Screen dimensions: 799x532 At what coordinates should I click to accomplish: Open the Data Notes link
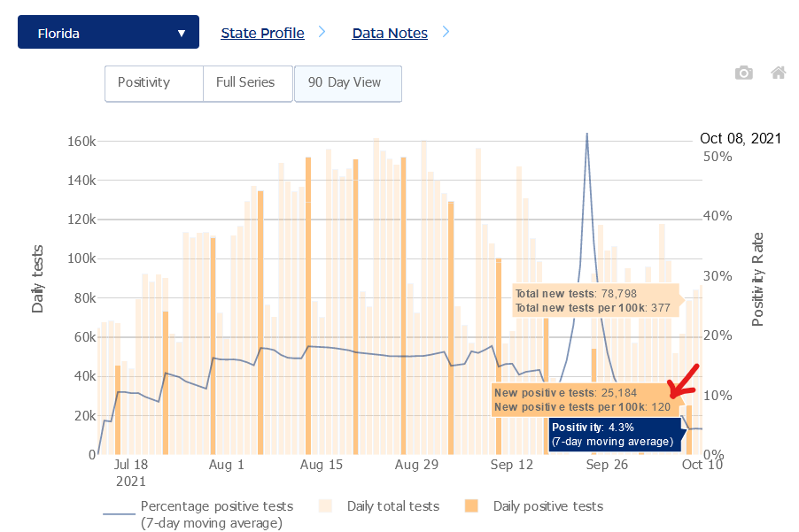click(390, 33)
